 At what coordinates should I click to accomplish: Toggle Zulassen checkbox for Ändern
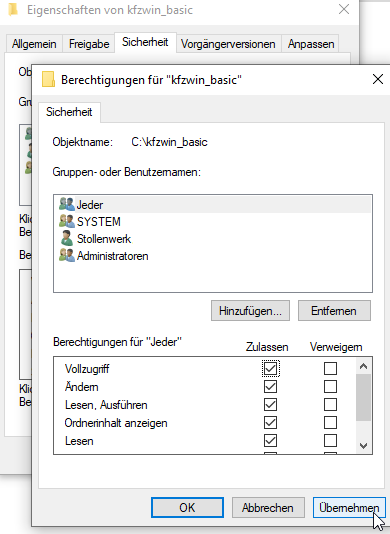[x=270, y=387]
